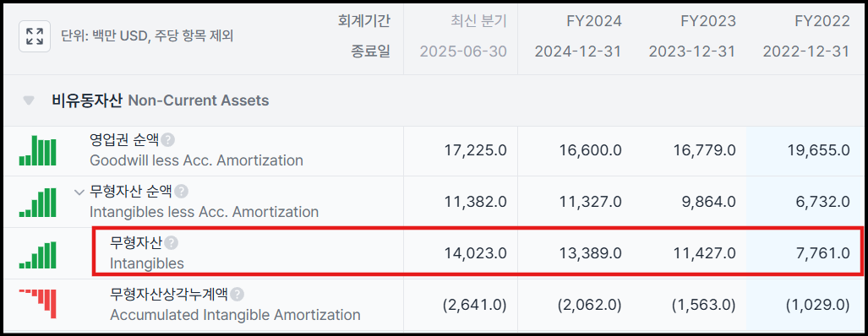
Task: Click the 2023-12-31 end date
Action: 692,52
